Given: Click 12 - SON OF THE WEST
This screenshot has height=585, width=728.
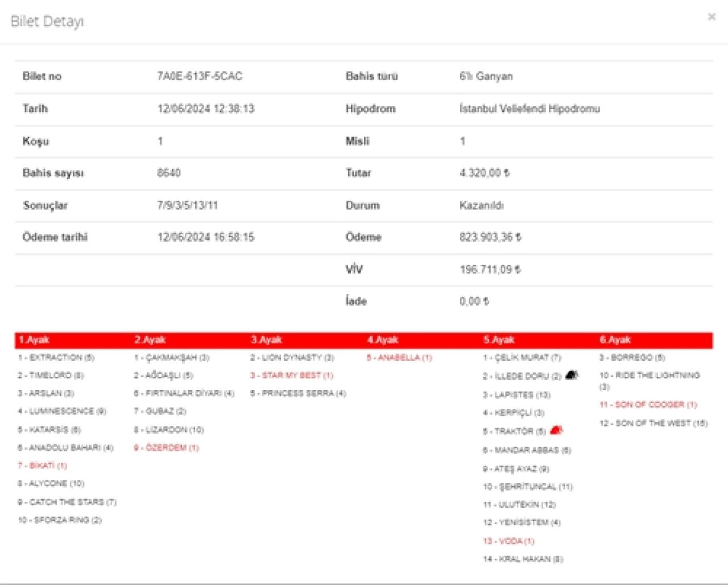Looking at the screenshot, I should pyautogui.click(x=653, y=423).
